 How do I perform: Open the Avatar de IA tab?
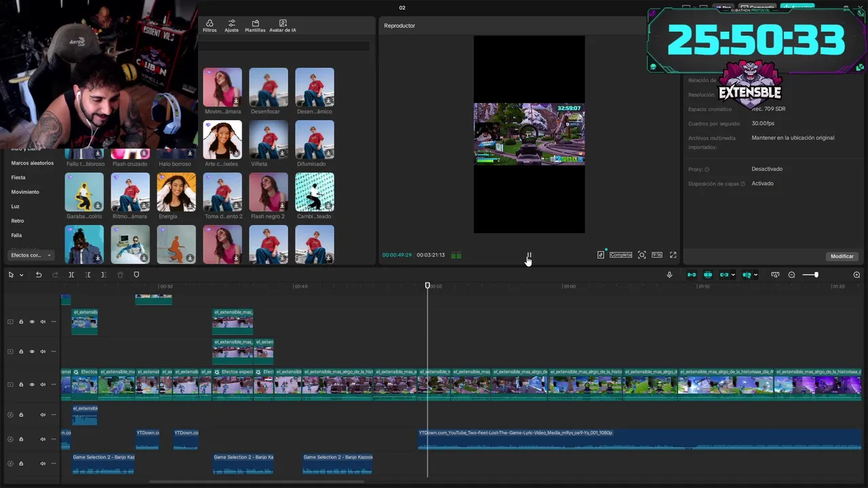283,26
